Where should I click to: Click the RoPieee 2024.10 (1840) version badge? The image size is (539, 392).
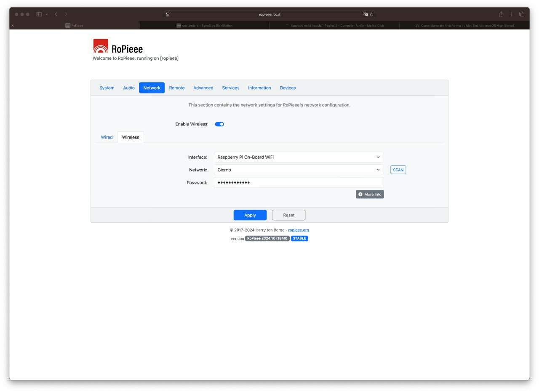tap(267, 238)
